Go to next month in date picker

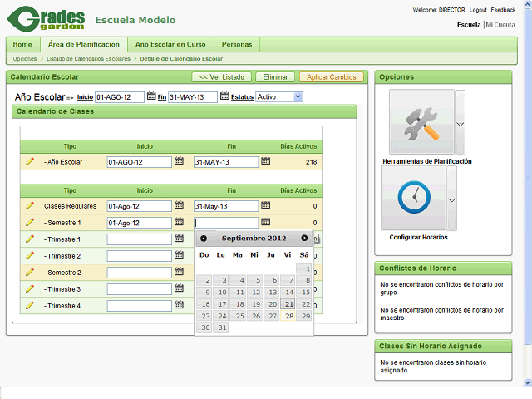(304, 239)
